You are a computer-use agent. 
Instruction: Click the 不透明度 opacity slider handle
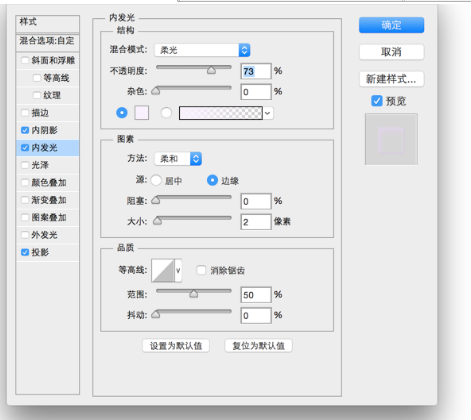[211, 70]
